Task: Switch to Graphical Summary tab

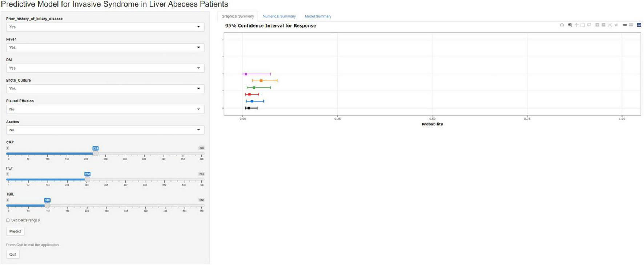Action: pos(238,16)
